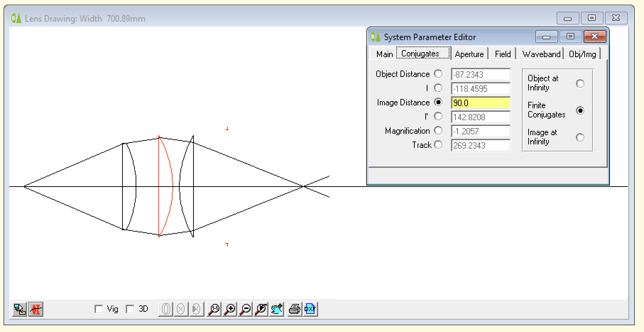Zoom in with the plus magnifier
The width and height of the screenshot is (644, 332).
click(230, 309)
